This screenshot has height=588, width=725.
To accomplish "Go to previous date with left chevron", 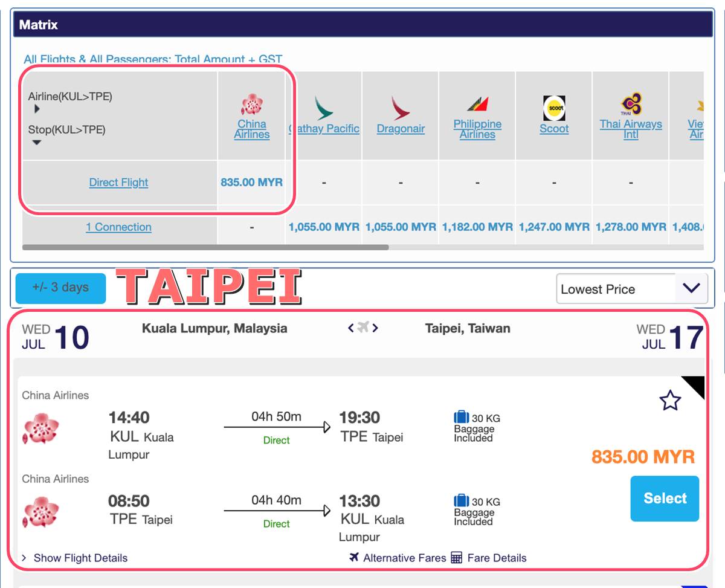I will click(350, 328).
